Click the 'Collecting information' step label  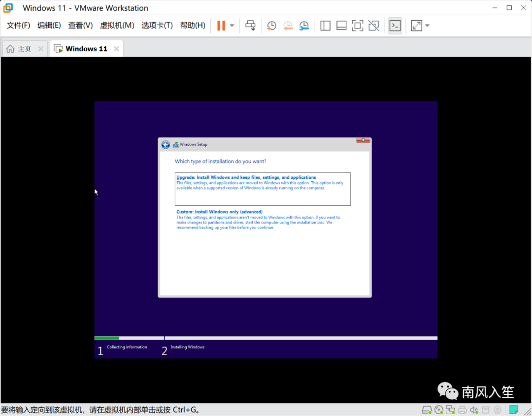coord(127,347)
